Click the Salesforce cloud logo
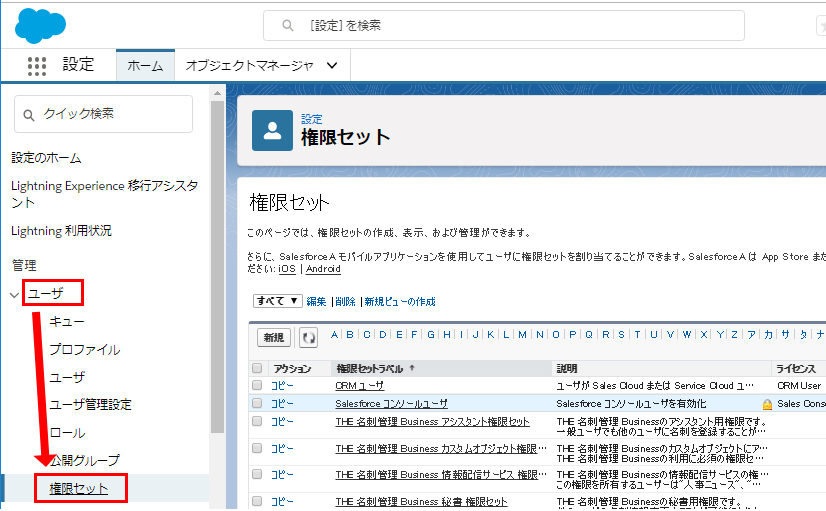Image resolution: width=826 pixels, height=511 pixels. [41, 26]
